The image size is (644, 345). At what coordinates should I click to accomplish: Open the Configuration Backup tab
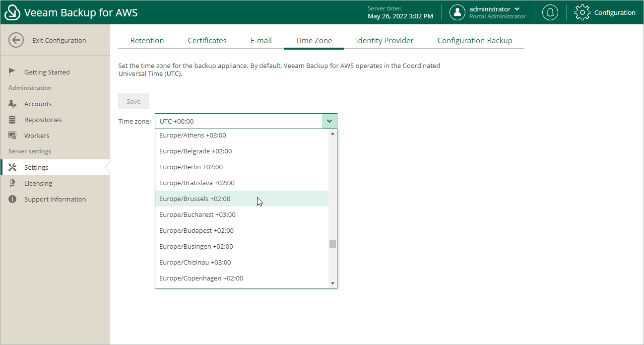(x=474, y=41)
